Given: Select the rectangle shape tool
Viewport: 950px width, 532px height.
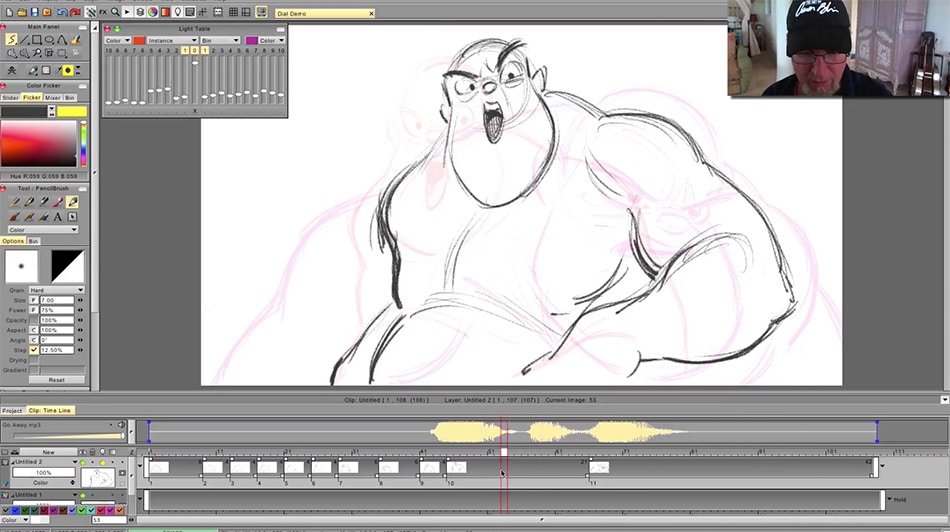Looking at the screenshot, I should point(37,40).
